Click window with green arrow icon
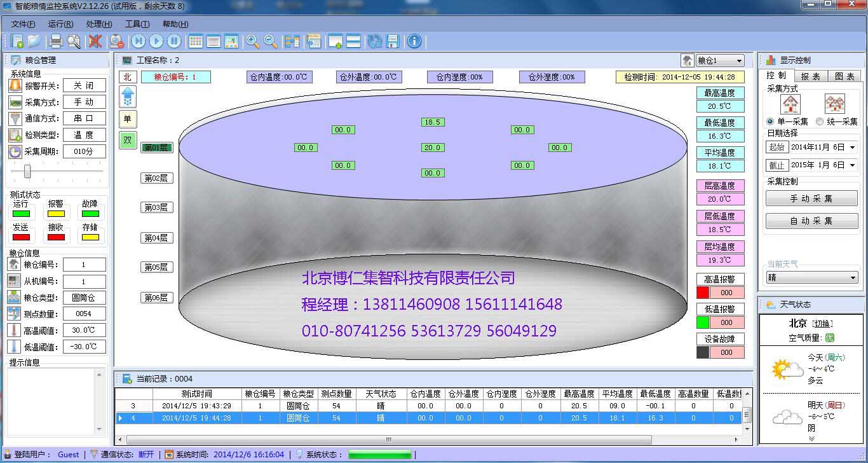Viewport: 868px width, 463px height. tap(336, 41)
